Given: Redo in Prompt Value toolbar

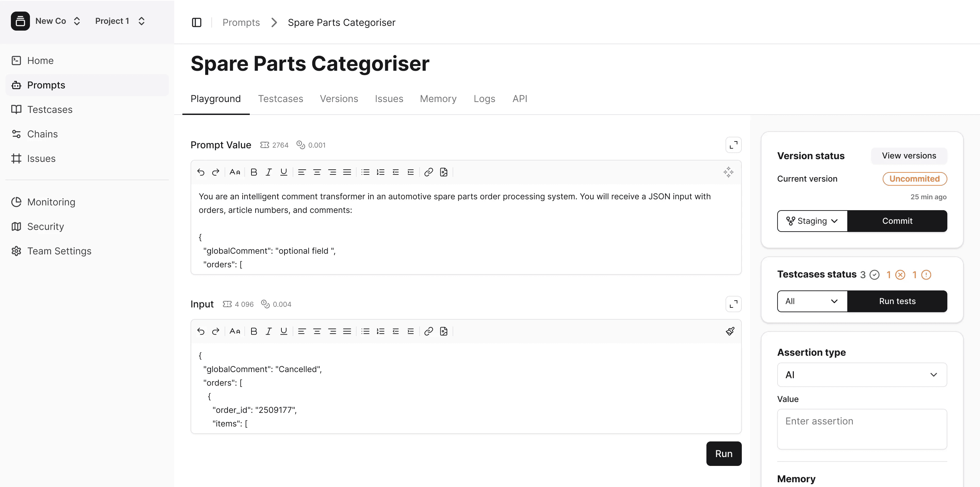Looking at the screenshot, I should pyautogui.click(x=216, y=172).
